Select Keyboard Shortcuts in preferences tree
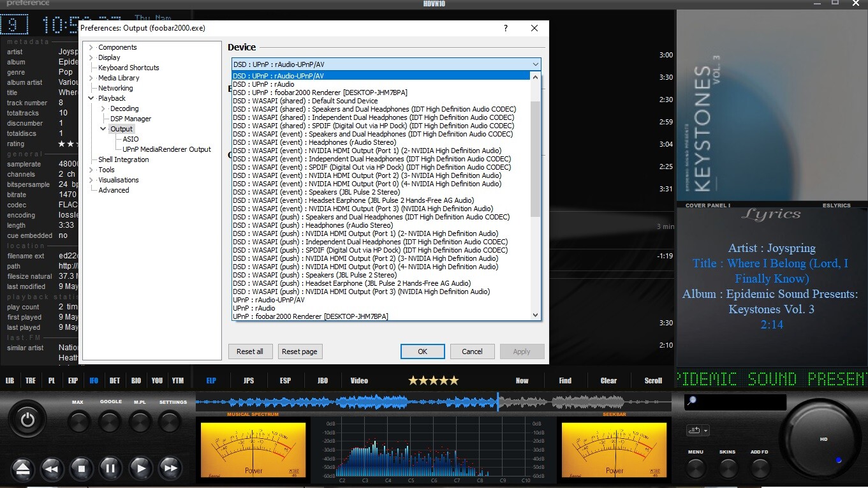The width and height of the screenshot is (868, 488). pyautogui.click(x=129, y=68)
